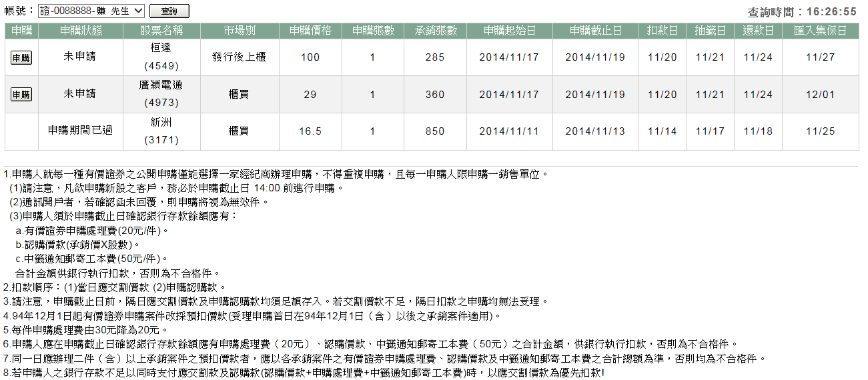Click the 抽籤日 column header
Image resolution: width=868 pixels, height=380 pixels.
pos(710,31)
